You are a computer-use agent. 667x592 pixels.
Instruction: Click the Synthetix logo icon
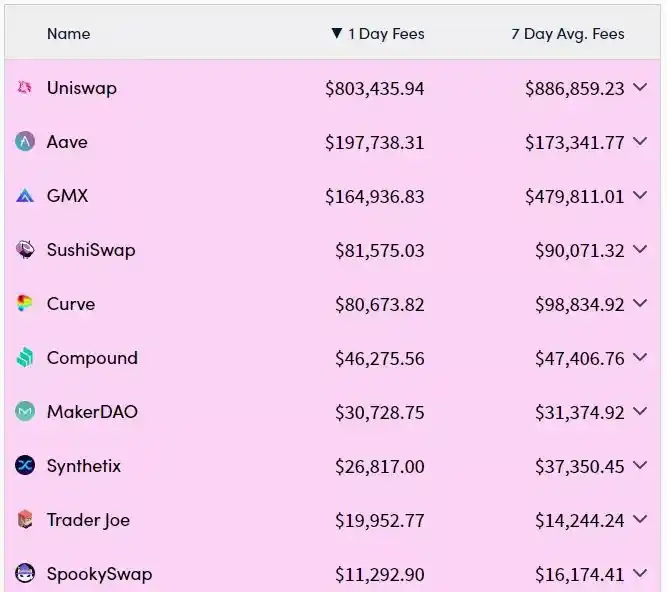click(25, 465)
